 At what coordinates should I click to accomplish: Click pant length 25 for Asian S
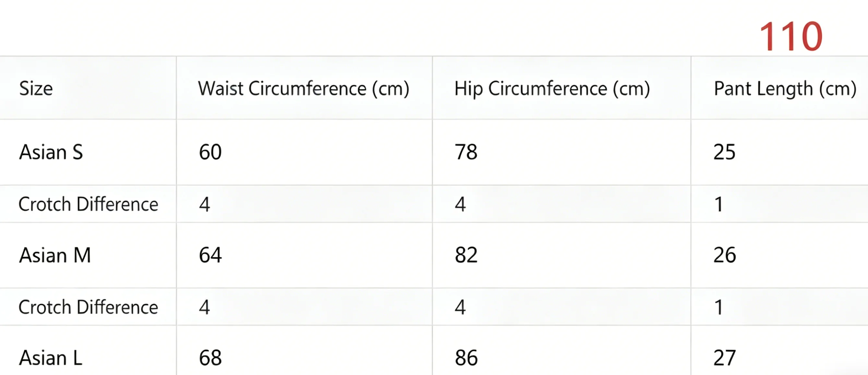pos(724,152)
